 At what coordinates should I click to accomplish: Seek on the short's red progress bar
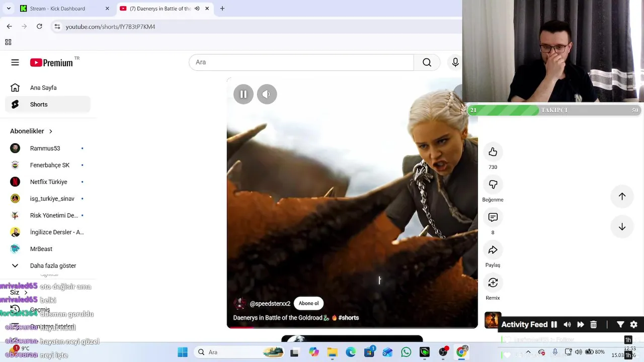coord(352,327)
